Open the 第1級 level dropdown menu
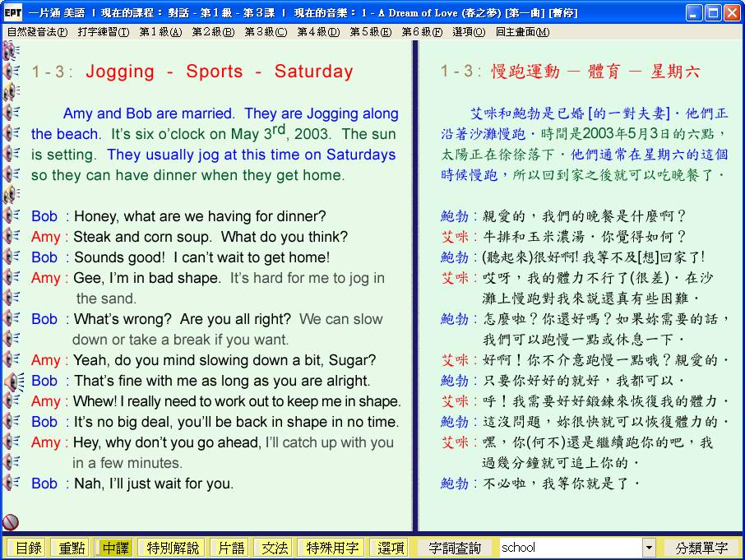The image size is (745, 560). coord(160,32)
